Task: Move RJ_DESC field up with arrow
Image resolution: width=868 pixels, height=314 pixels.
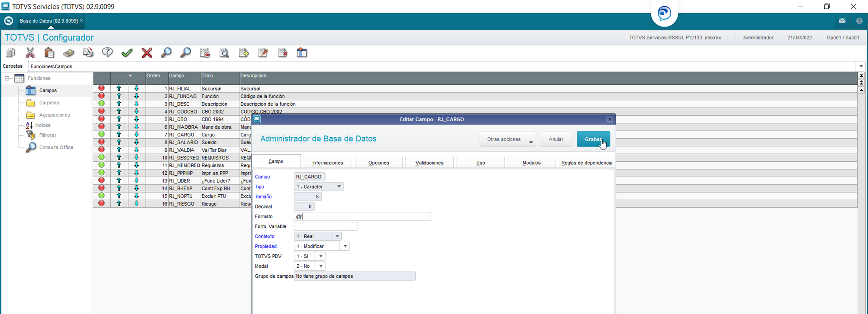Action: pos(119,104)
